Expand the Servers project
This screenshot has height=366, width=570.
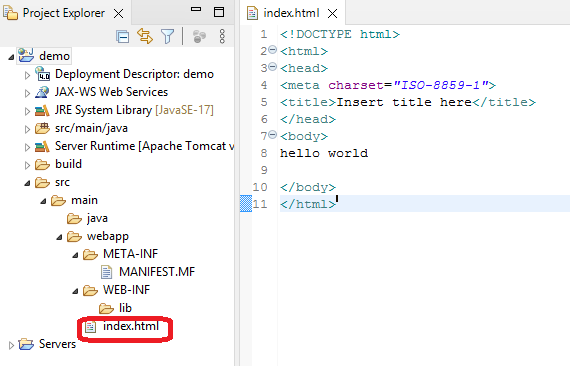pyautogui.click(x=11, y=345)
